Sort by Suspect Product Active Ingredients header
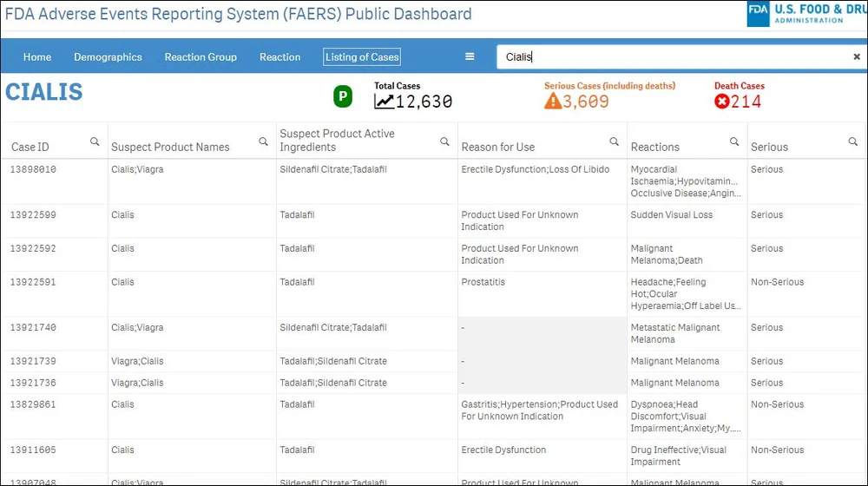Viewport: 868px width, 486px height. (x=337, y=140)
